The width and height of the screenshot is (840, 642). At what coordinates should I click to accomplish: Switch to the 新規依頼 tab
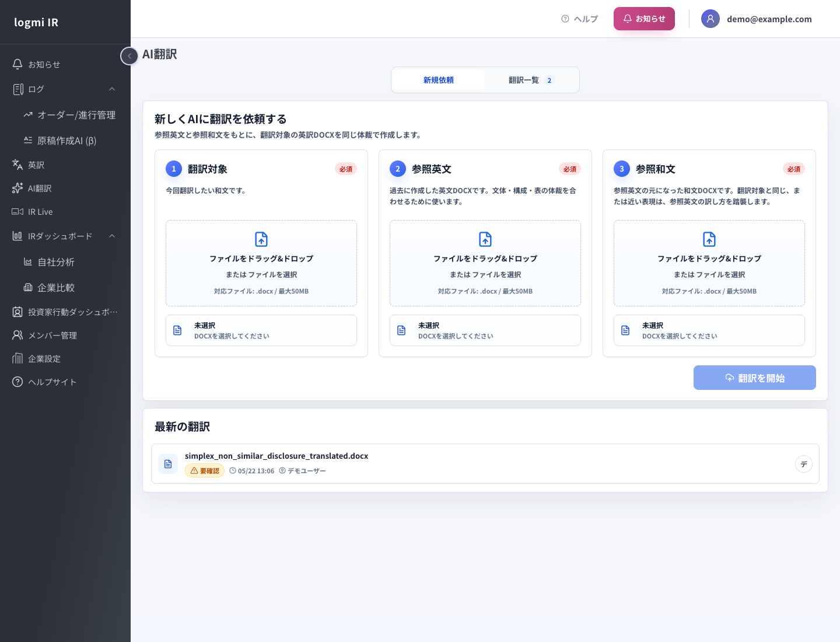[439, 80]
